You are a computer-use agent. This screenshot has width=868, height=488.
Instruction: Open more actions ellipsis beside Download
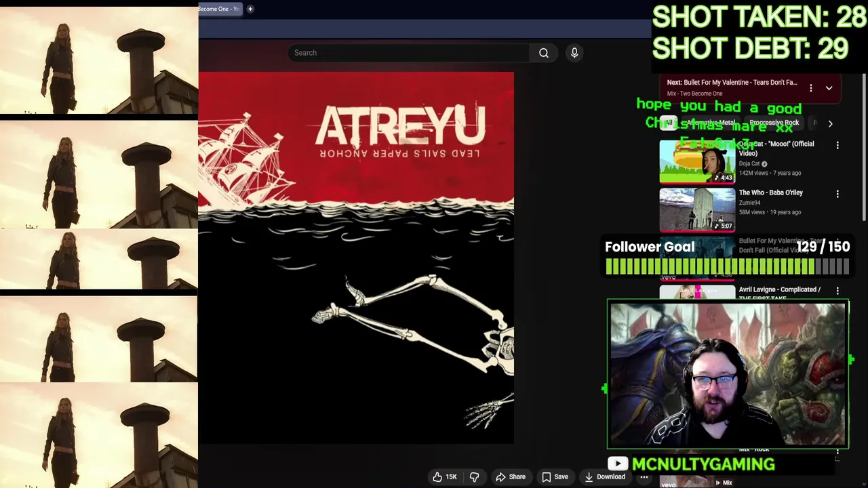[644, 476]
